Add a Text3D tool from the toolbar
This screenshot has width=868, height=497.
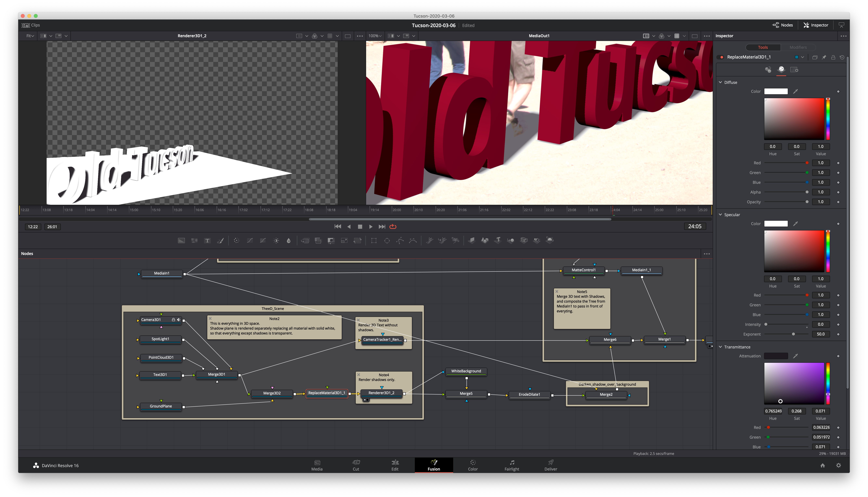tap(498, 240)
